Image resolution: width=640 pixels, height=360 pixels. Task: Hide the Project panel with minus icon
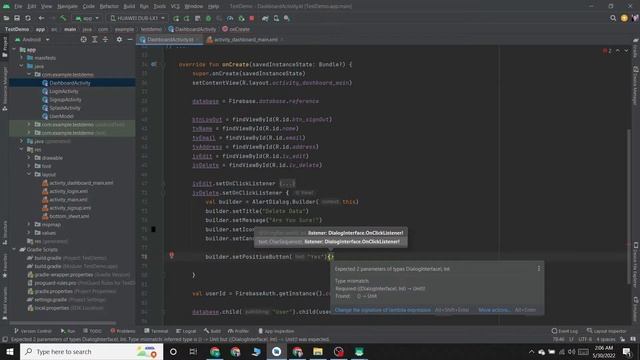click(130, 40)
